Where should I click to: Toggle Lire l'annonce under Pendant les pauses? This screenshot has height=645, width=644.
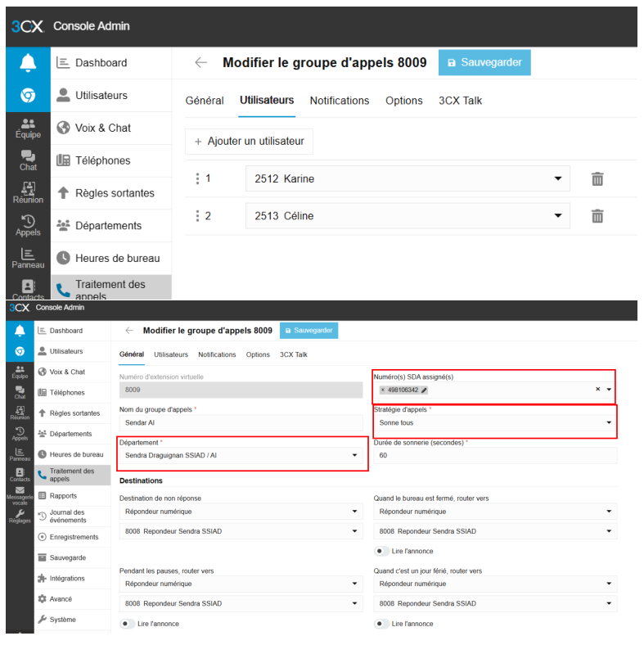pos(127,624)
